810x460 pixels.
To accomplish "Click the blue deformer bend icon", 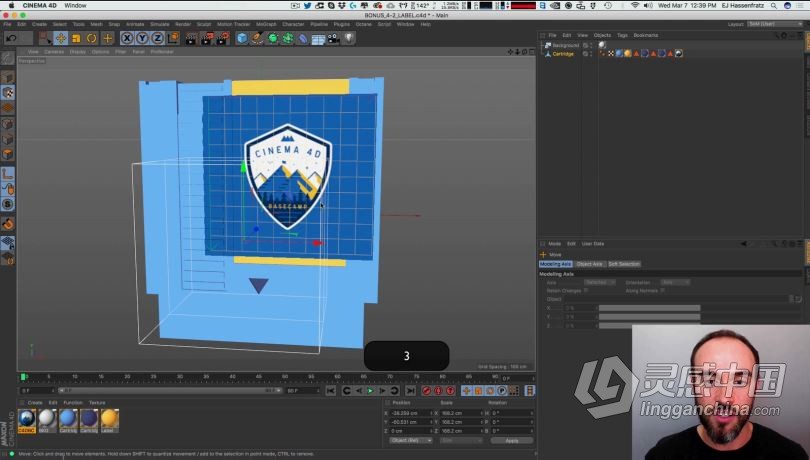I will (x=303, y=39).
